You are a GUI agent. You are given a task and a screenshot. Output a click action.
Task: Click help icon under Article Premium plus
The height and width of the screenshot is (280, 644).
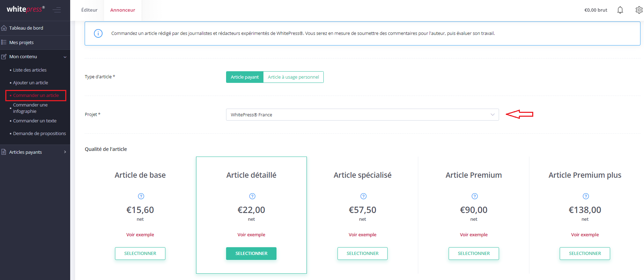585,196
